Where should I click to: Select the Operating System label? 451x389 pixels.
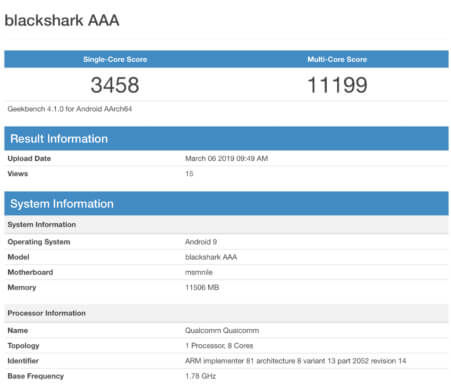coord(39,242)
